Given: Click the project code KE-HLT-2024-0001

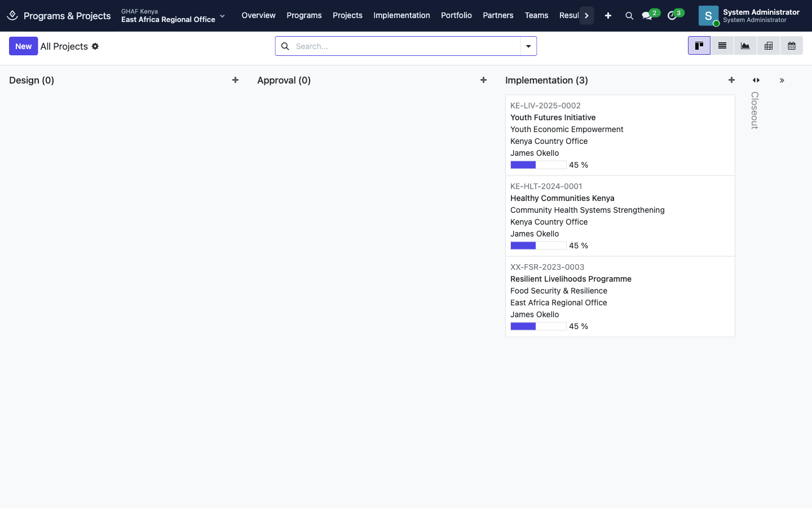Looking at the screenshot, I should [x=546, y=186].
